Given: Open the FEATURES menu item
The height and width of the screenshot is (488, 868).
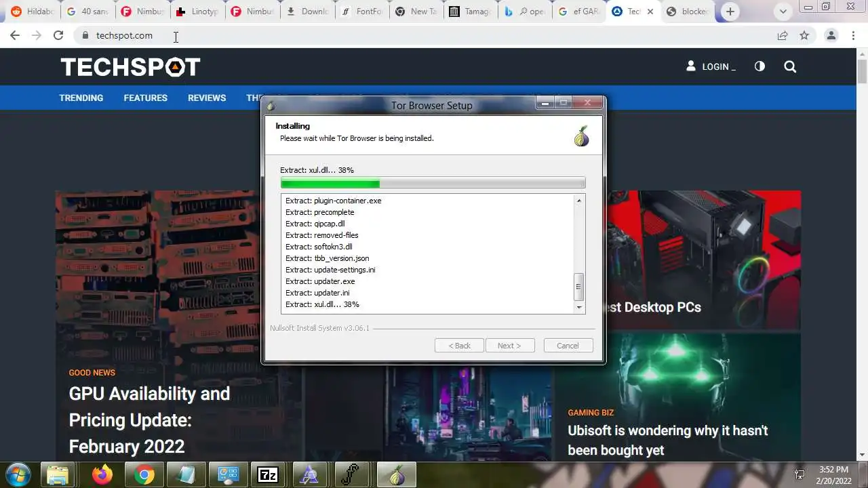Looking at the screenshot, I should pos(145,98).
